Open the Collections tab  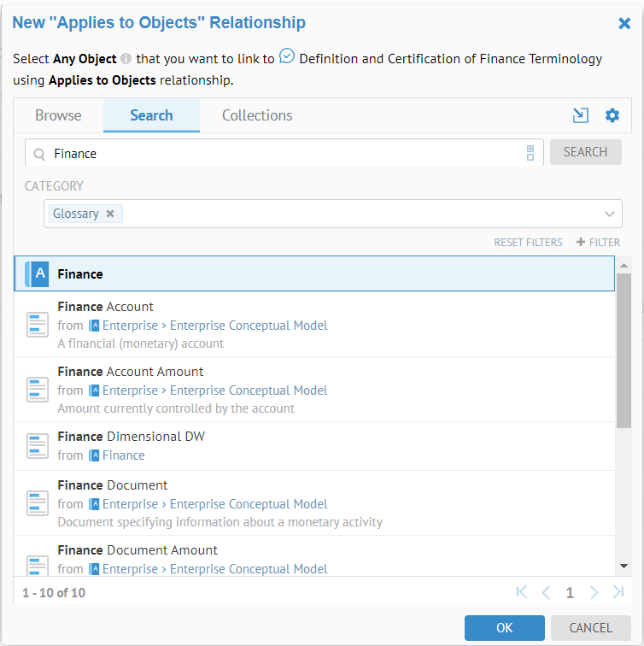click(x=257, y=115)
